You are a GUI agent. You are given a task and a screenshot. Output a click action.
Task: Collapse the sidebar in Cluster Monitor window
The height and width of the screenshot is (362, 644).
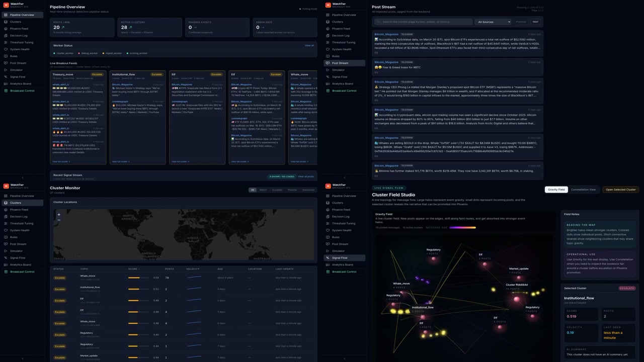tap(22, 358)
